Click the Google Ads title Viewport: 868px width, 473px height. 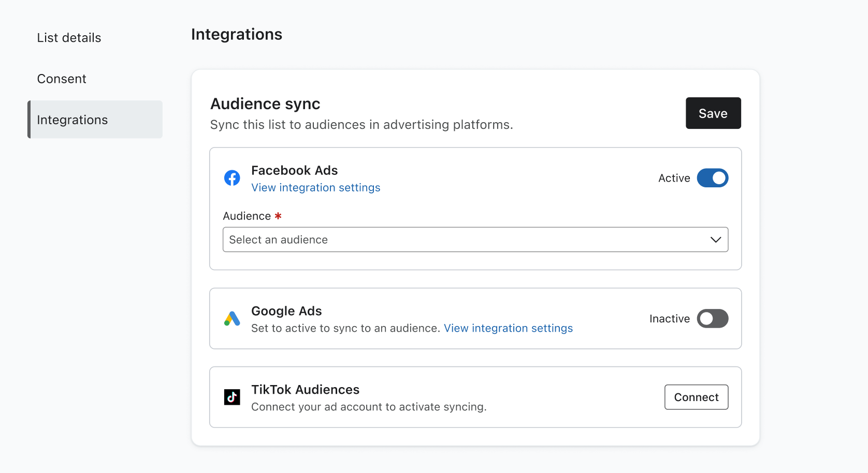coord(286,311)
